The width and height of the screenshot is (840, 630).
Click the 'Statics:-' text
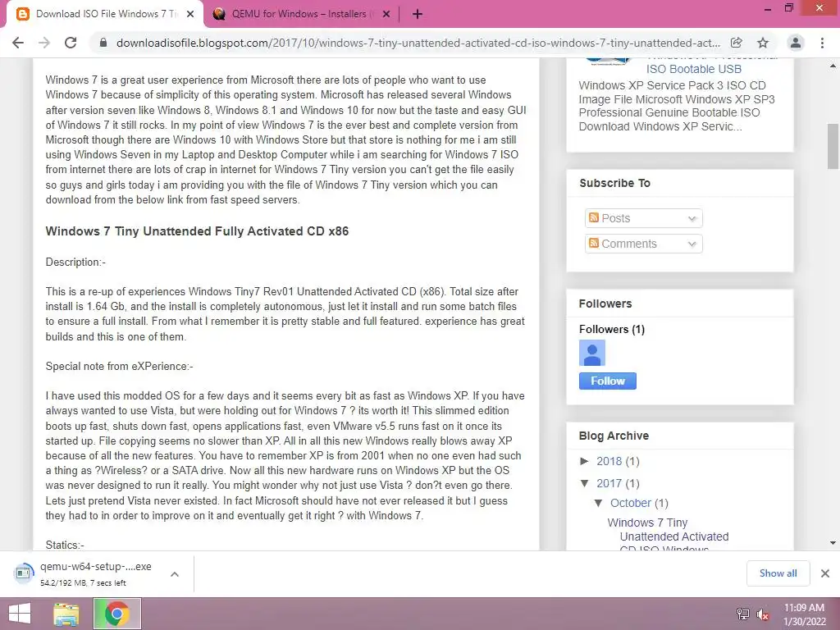[x=65, y=545]
